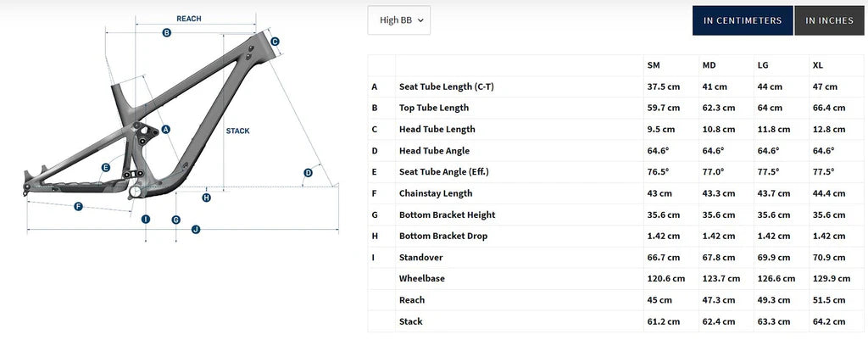Open the High BB dropdown
The width and height of the screenshot is (868, 340).
point(399,21)
